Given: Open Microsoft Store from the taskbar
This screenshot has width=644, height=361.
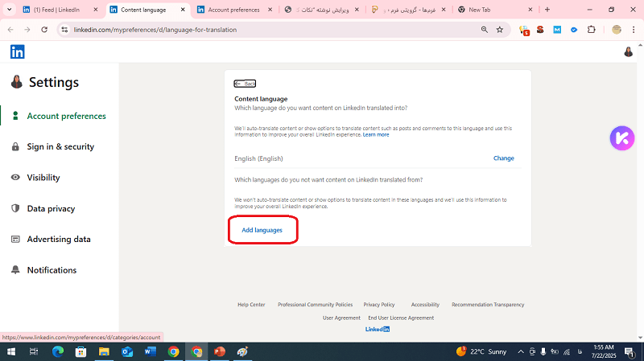Looking at the screenshot, I should coord(81,351).
